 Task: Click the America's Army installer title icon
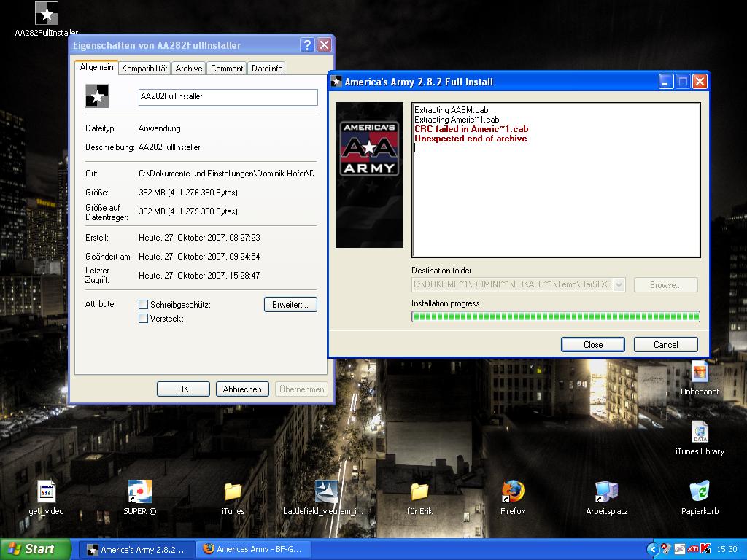[x=336, y=82]
